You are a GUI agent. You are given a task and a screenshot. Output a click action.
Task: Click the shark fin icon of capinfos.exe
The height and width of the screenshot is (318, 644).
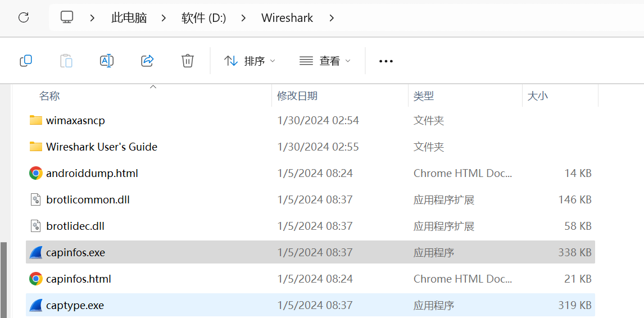(x=36, y=252)
